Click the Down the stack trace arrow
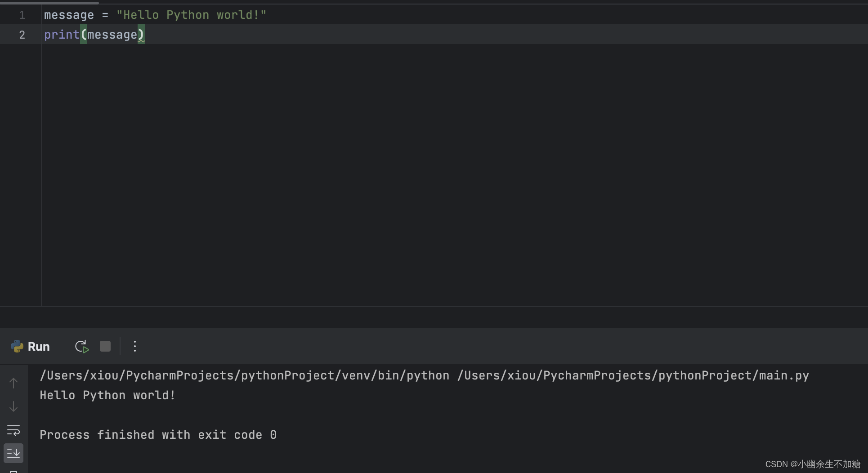Image resolution: width=868 pixels, height=473 pixels. (x=13, y=406)
